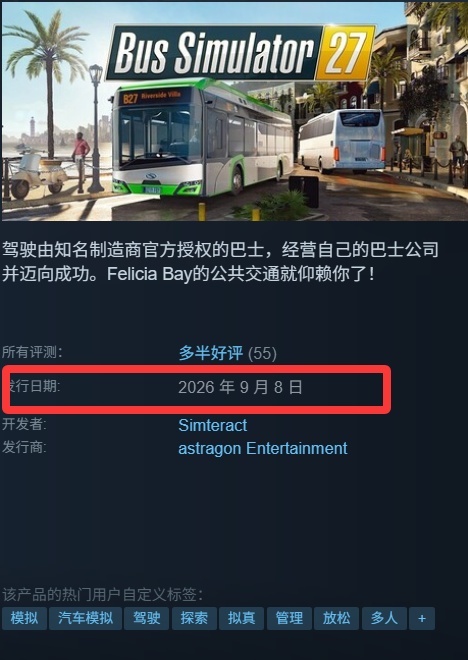This screenshot has width=468, height=660.
Task: Click the game description paragraph mentioning Felicia Bay
Action: [220, 262]
